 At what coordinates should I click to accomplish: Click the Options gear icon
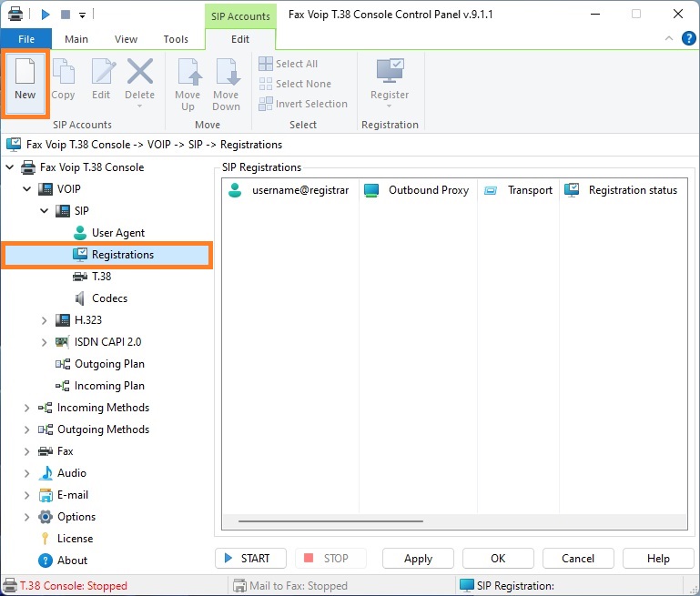(46, 517)
